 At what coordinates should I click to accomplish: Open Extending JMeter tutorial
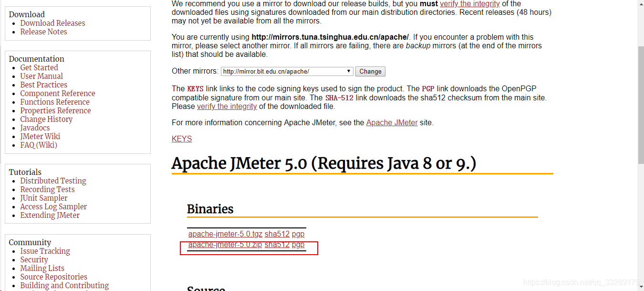(50, 215)
